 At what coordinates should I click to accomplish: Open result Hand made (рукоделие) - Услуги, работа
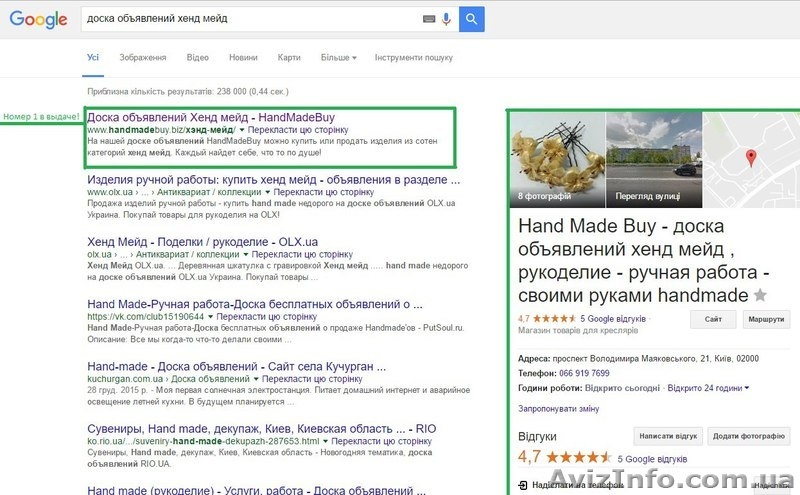coord(256,490)
